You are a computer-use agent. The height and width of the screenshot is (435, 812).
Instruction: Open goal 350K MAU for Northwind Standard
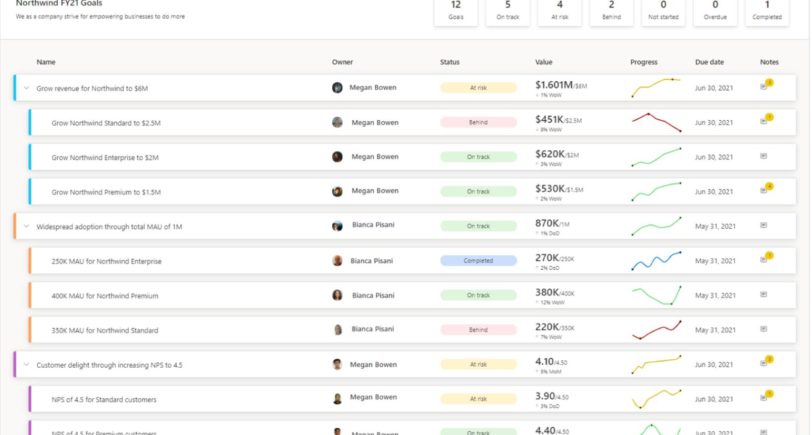coord(105,330)
